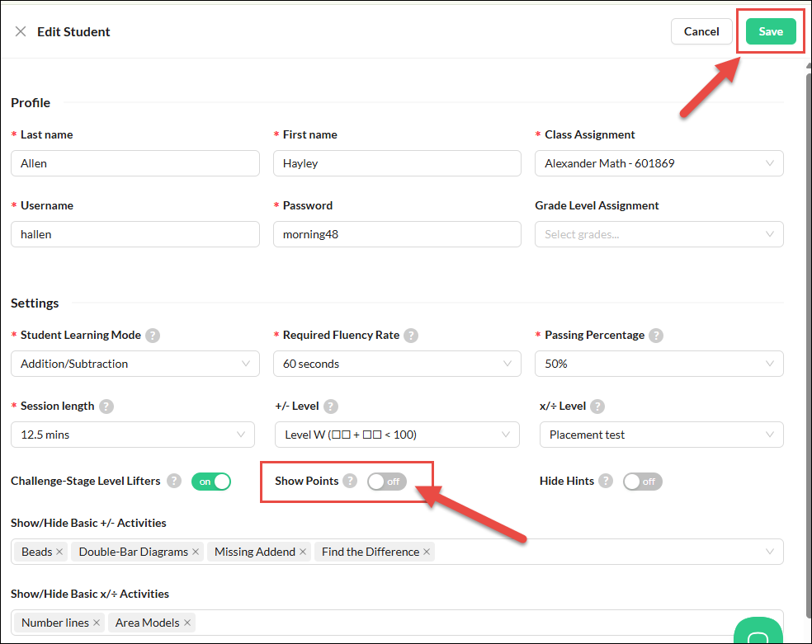Save the student profile changes
This screenshot has height=644, width=812.
pyautogui.click(x=770, y=31)
